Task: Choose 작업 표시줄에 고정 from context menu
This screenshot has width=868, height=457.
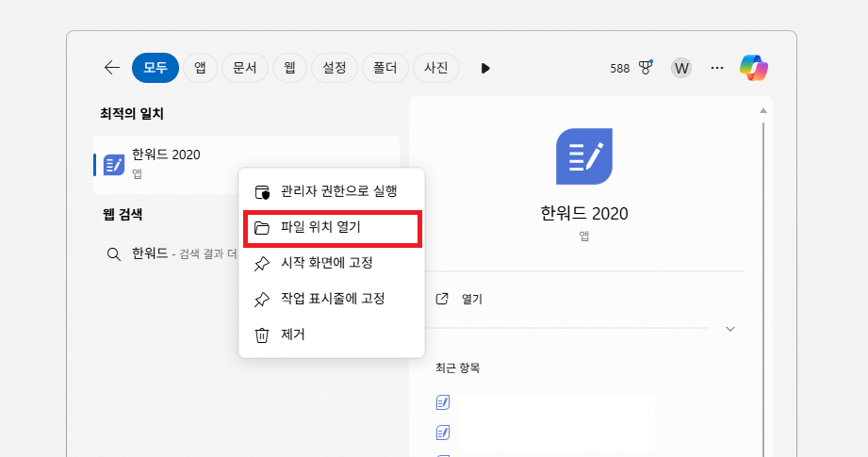Action: click(332, 299)
